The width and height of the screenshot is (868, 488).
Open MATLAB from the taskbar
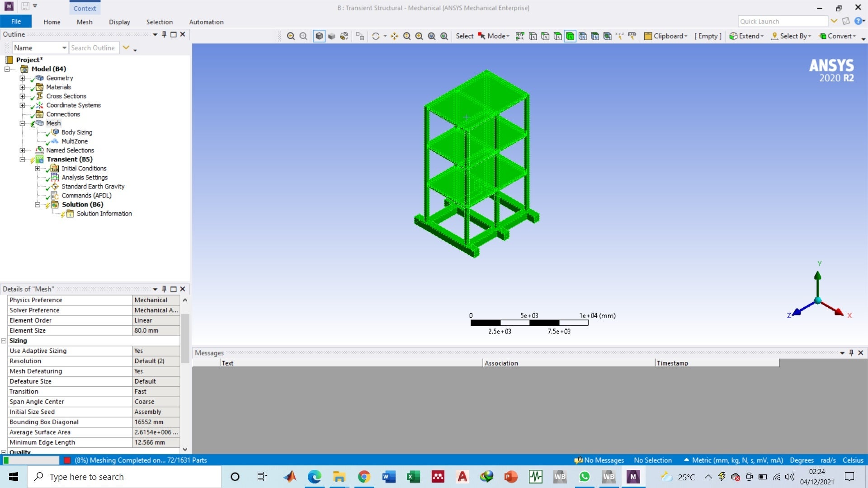290,477
